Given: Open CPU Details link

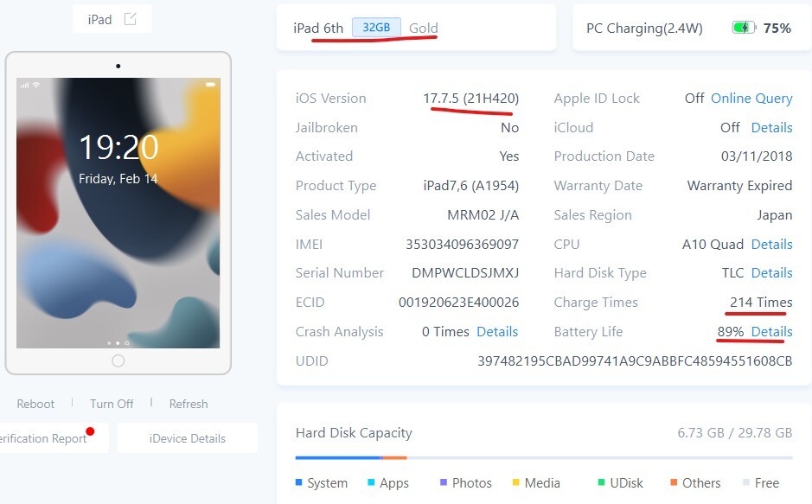Looking at the screenshot, I should [x=771, y=244].
